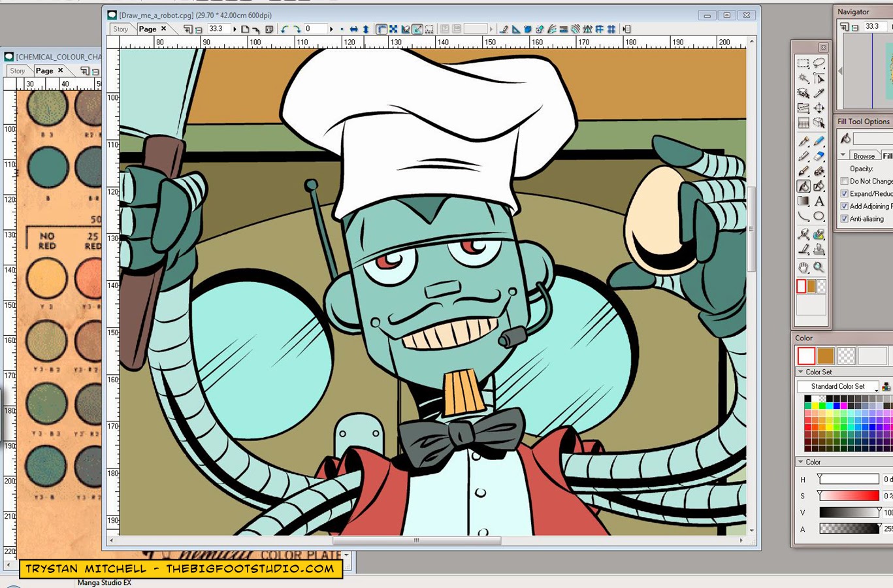
Task: Close the Page tab in CHEMICAL_COLOUR window
Action: [x=61, y=71]
